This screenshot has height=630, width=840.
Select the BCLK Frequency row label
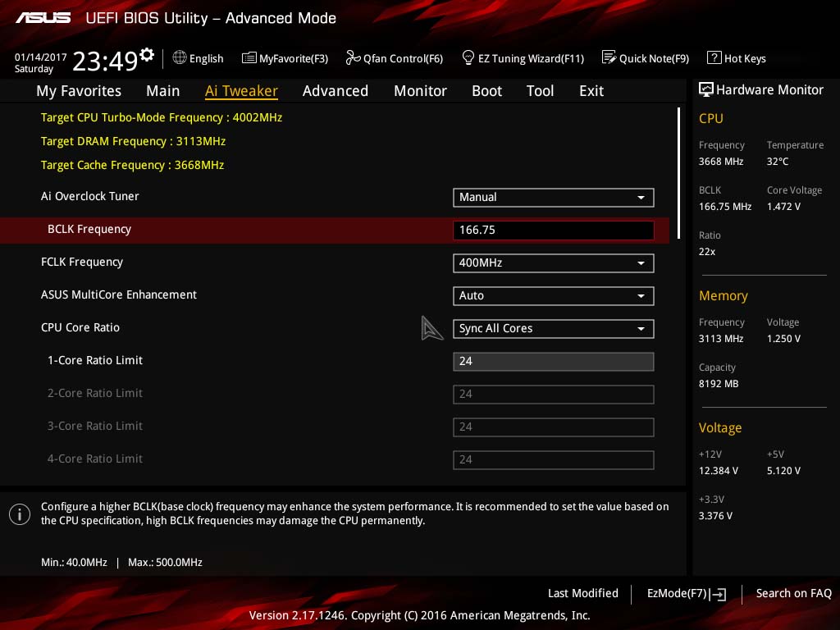pos(89,230)
